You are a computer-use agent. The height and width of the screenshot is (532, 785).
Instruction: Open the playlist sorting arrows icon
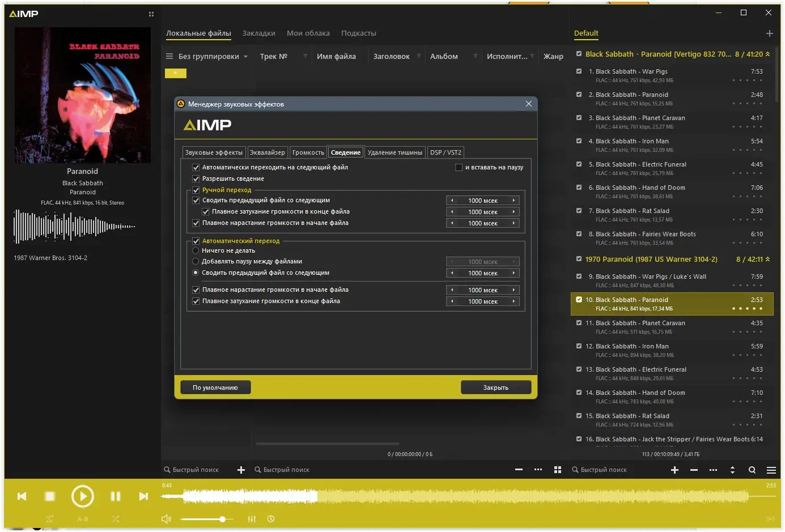coord(732,470)
